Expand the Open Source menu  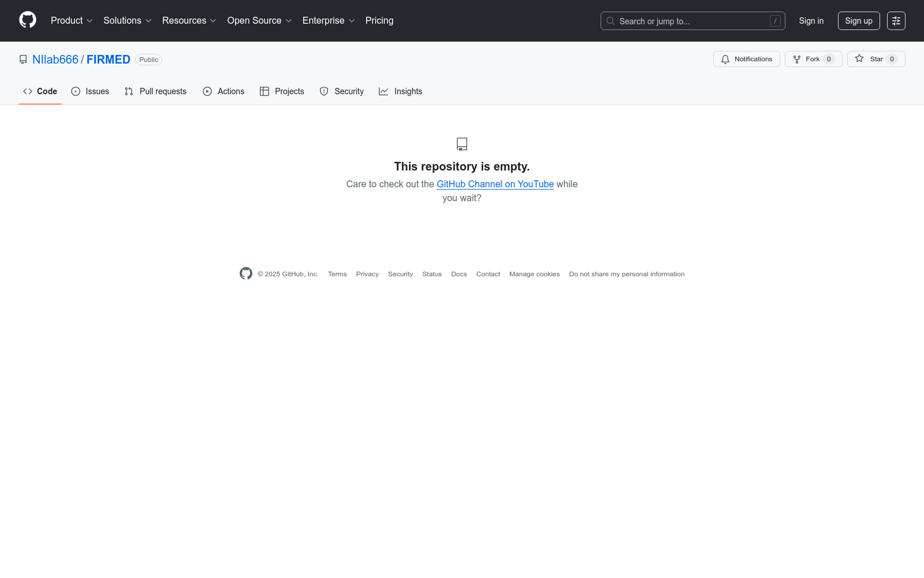click(260, 21)
